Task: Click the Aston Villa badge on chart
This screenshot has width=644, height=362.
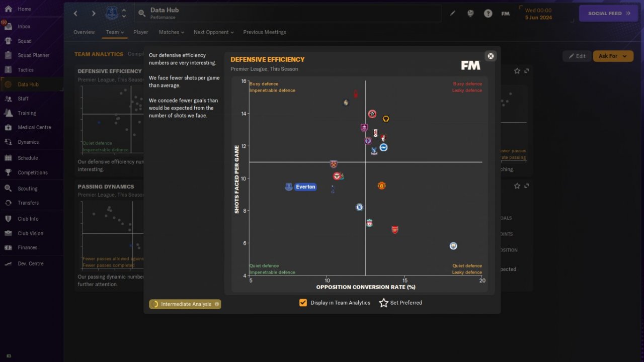Action: coord(368,141)
